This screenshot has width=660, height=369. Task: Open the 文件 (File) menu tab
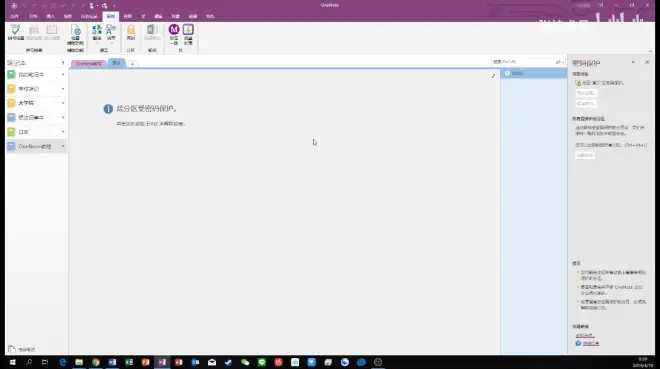point(14,16)
